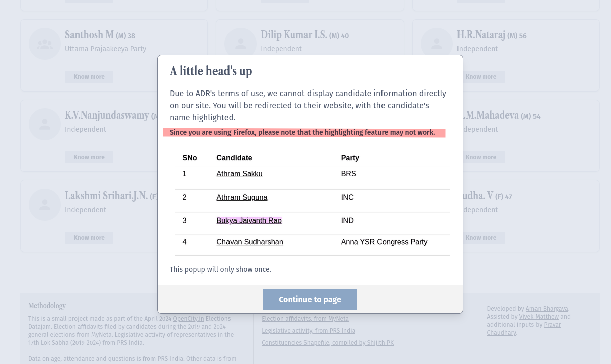Open Chavan Sudharshan candidate link

click(250, 242)
